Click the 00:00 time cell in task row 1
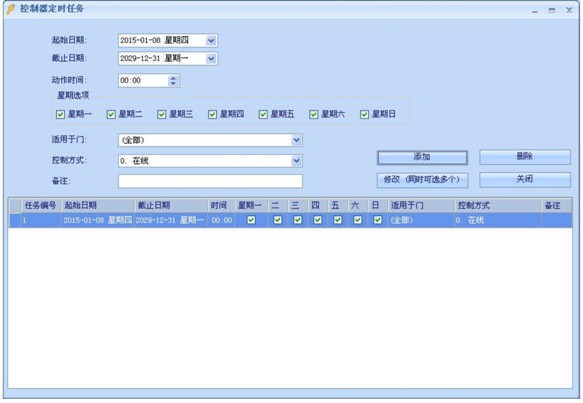This screenshot has width=583, height=403. pos(221,220)
